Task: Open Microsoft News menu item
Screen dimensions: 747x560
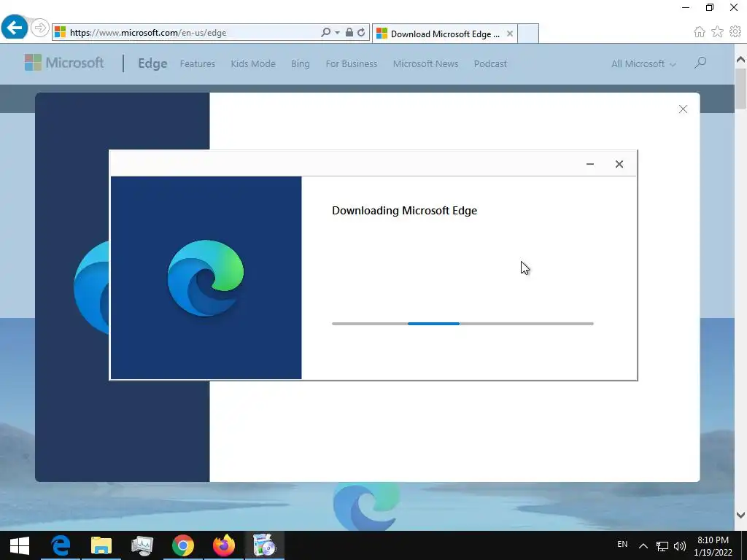Action: [x=425, y=64]
